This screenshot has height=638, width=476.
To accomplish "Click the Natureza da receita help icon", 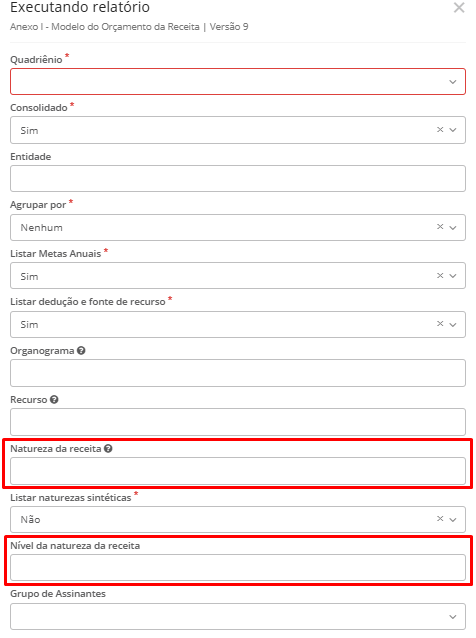I will 108,448.
